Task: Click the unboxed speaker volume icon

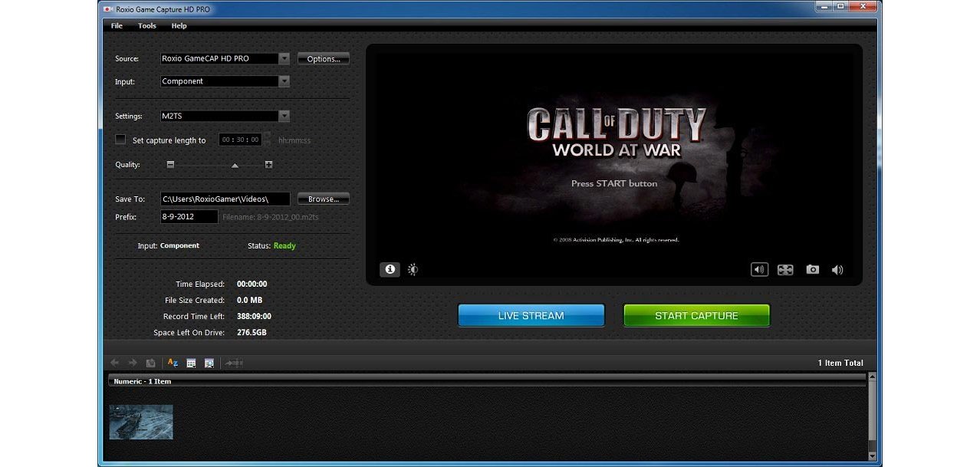Action: click(x=837, y=270)
